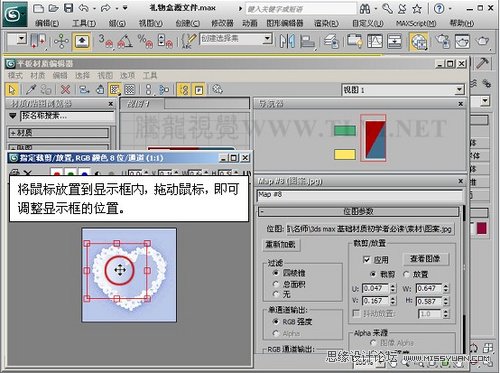Click the Angle Snap toggle icon

(x=125, y=41)
